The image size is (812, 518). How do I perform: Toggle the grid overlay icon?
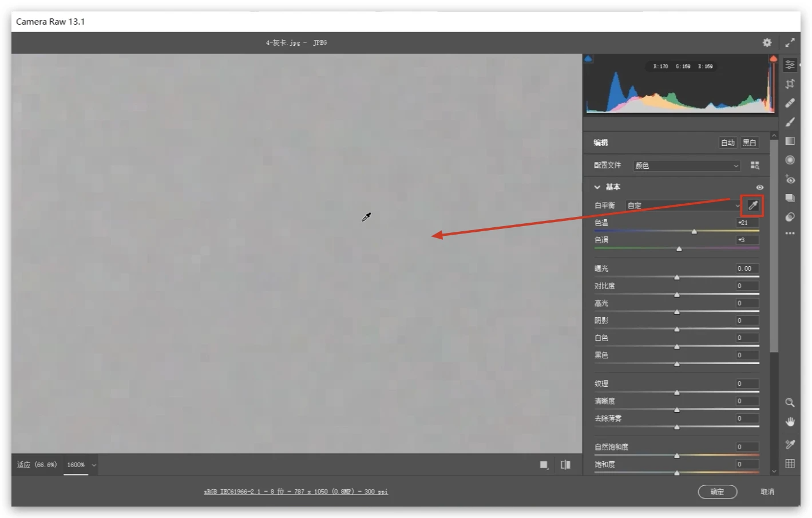[790, 464]
